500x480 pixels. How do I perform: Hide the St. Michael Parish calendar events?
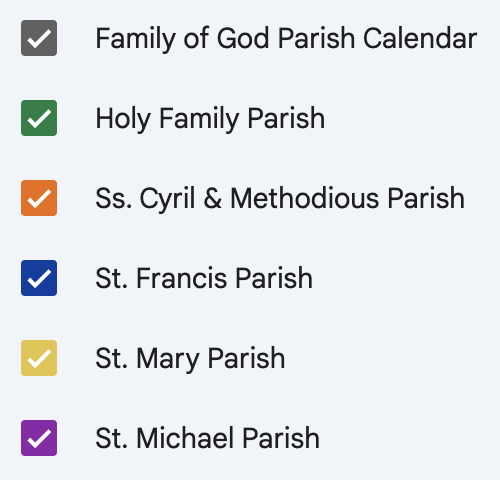pos(39,438)
